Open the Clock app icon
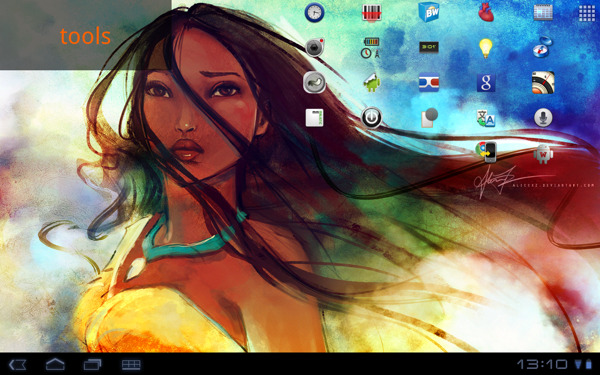The height and width of the screenshot is (375, 600). click(314, 12)
